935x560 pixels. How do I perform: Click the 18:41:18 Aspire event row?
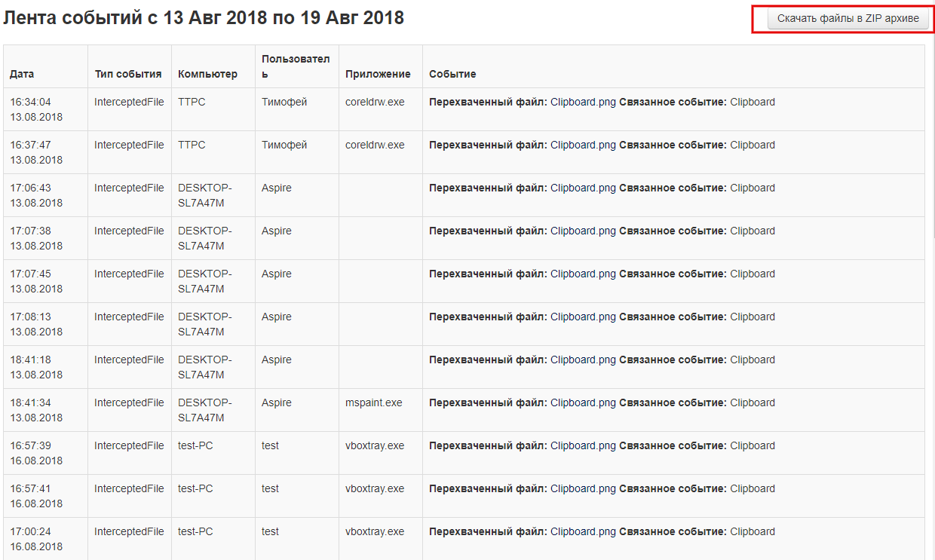tap(464, 367)
